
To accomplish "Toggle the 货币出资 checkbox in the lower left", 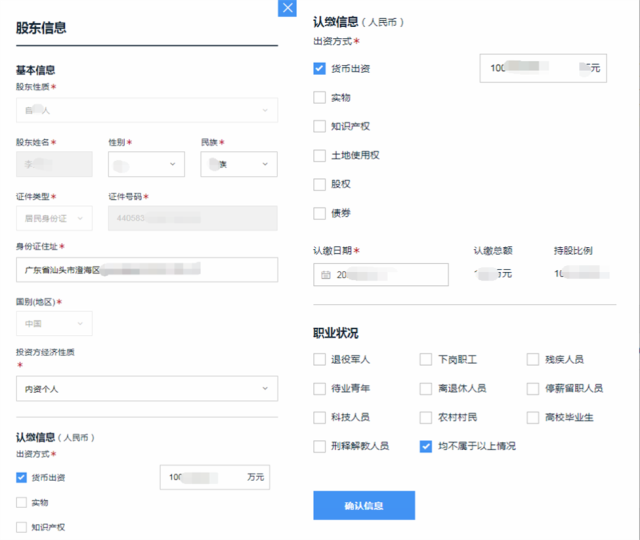I will (x=21, y=478).
